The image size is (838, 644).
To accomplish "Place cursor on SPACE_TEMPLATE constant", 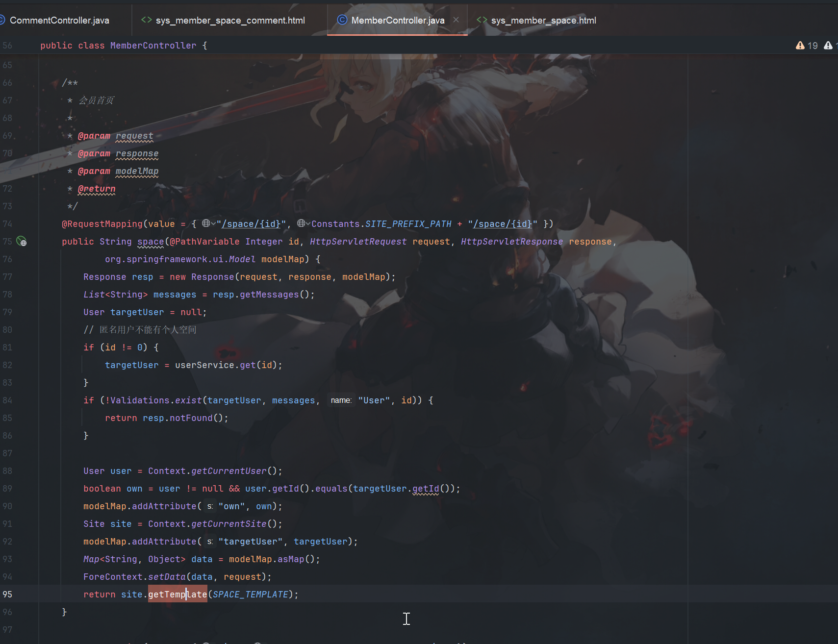I will pyautogui.click(x=250, y=594).
